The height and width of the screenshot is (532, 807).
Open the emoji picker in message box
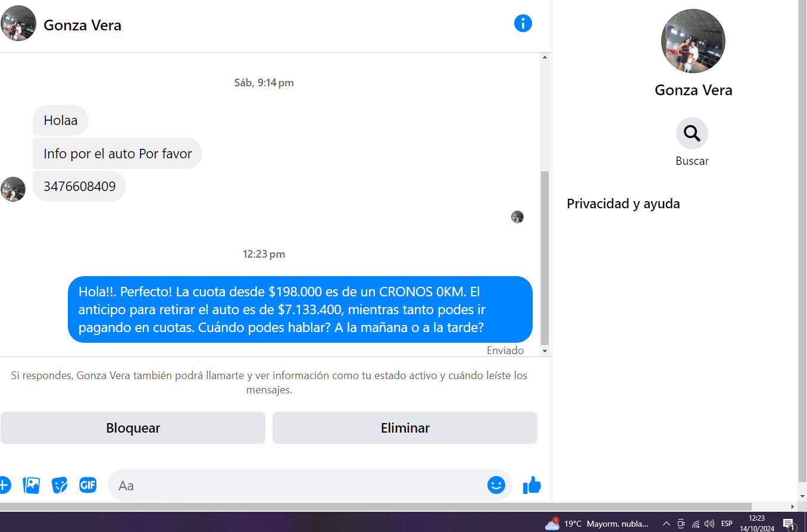496,485
